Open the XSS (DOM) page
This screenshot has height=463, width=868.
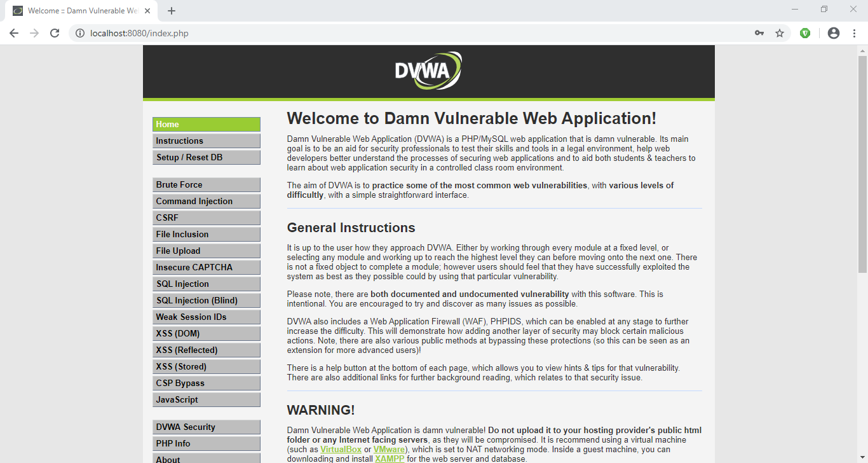[207, 334]
